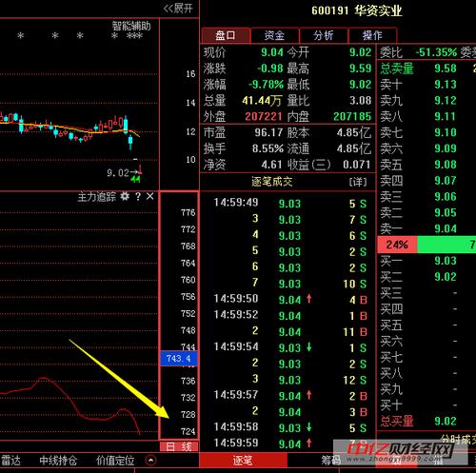Switch to the 盘口 tab

(x=226, y=35)
